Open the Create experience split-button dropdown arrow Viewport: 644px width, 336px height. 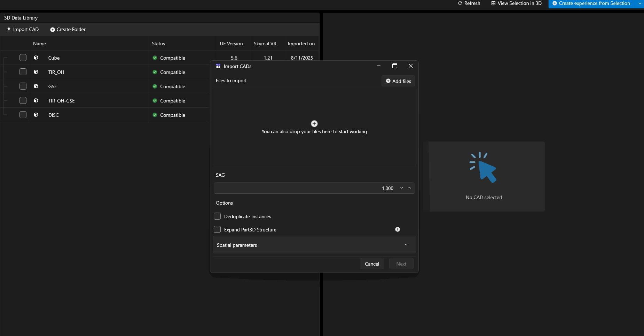point(639,3)
